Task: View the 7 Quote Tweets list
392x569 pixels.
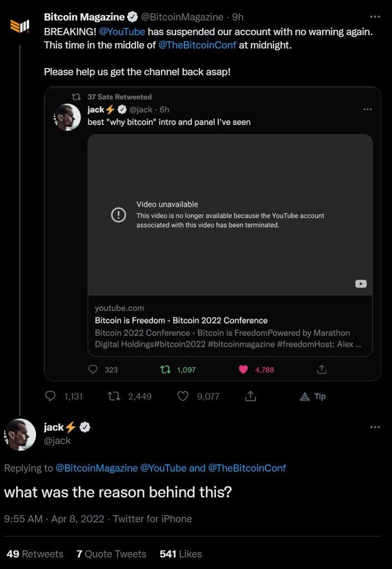Action: click(112, 554)
